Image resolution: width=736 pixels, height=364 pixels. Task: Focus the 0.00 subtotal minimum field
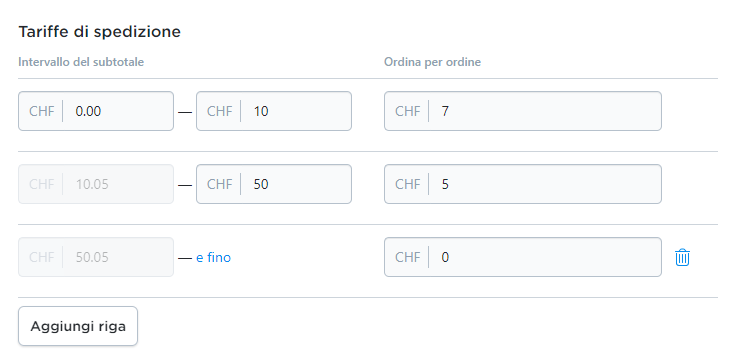click(x=96, y=111)
